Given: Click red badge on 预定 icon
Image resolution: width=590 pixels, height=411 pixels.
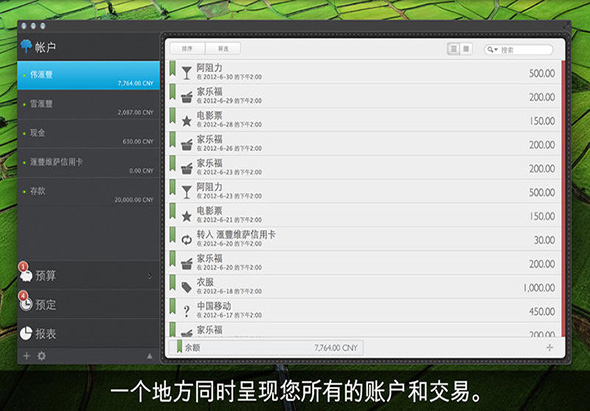Looking at the screenshot, I should click(x=23, y=296).
